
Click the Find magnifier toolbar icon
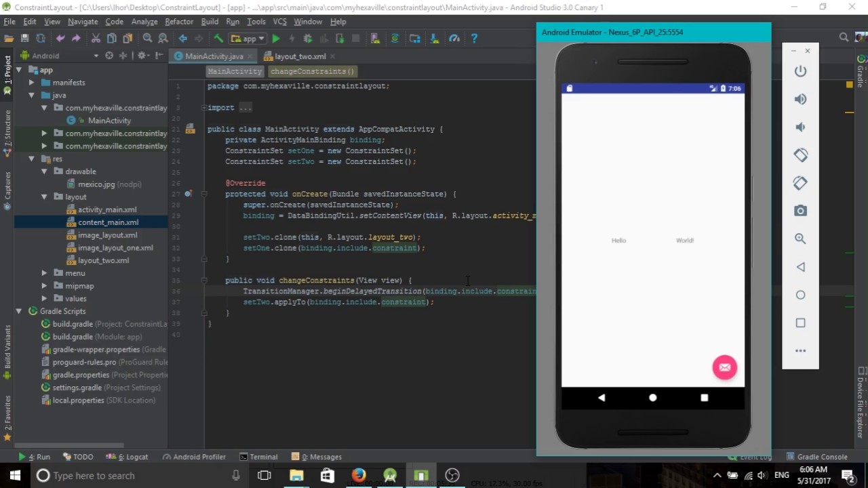pyautogui.click(x=147, y=39)
